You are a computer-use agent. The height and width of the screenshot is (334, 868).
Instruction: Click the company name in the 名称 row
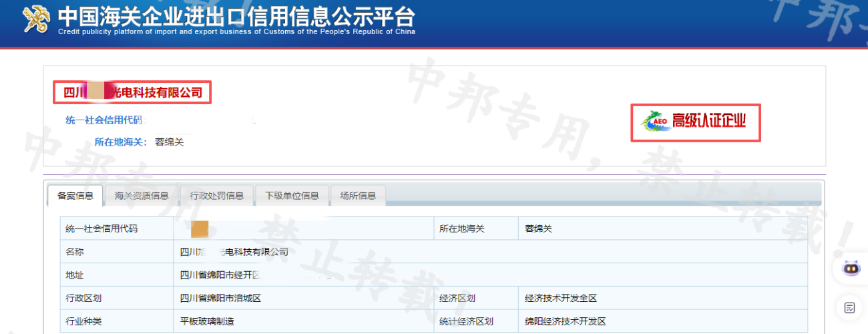click(234, 252)
